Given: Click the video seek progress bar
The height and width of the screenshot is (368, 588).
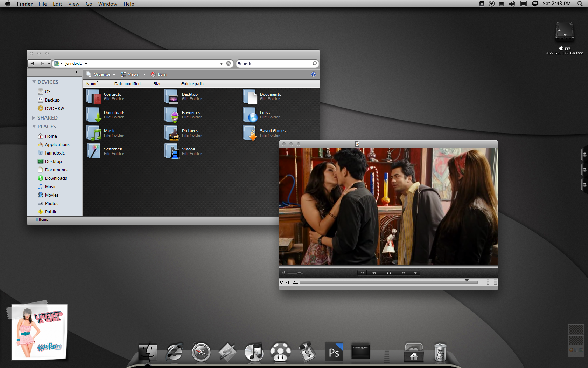Looking at the screenshot, I should [388, 282].
